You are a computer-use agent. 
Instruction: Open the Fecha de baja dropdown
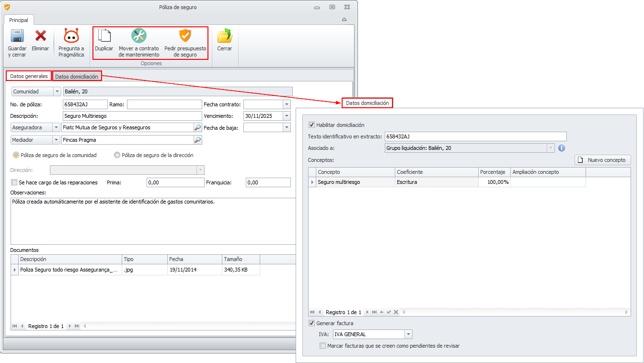pyautogui.click(x=287, y=127)
